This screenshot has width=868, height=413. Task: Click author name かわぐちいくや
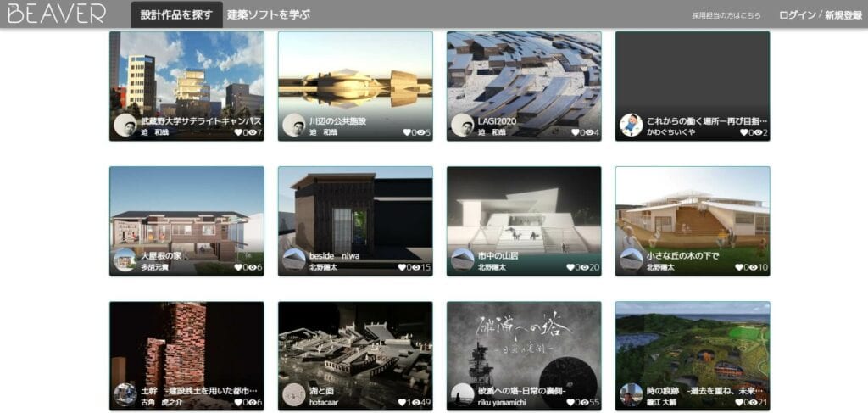click(671, 132)
